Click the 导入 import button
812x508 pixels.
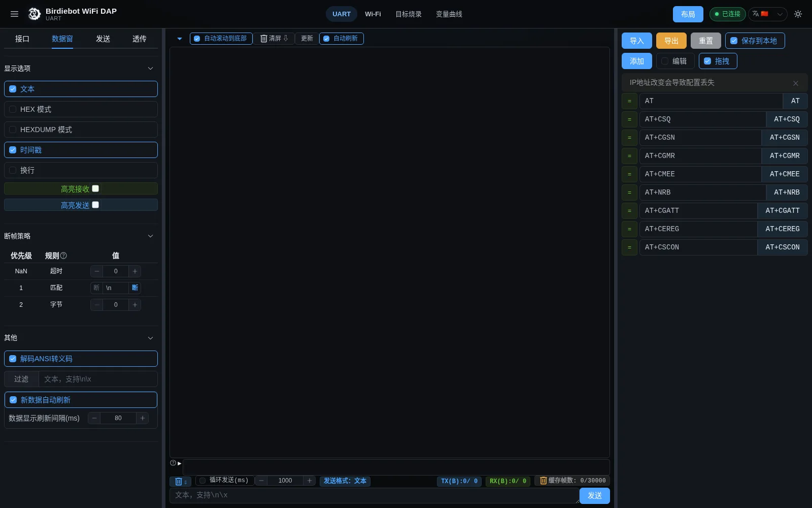coord(637,41)
